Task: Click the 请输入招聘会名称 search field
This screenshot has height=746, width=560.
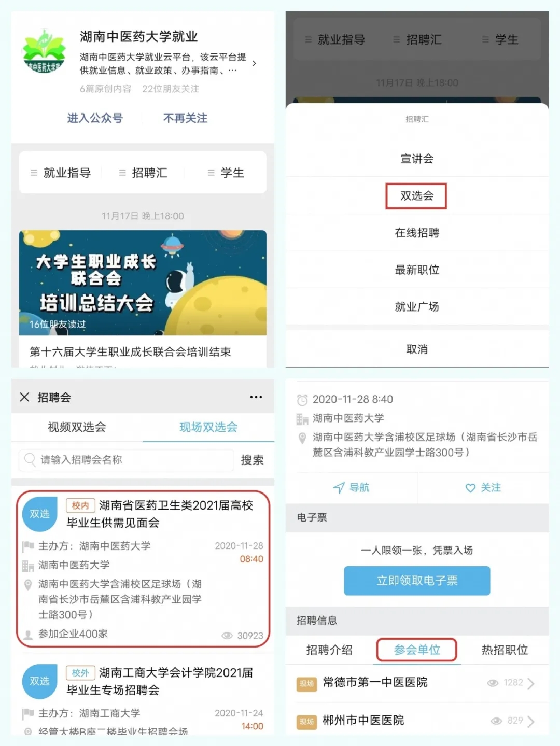Action: click(x=126, y=460)
